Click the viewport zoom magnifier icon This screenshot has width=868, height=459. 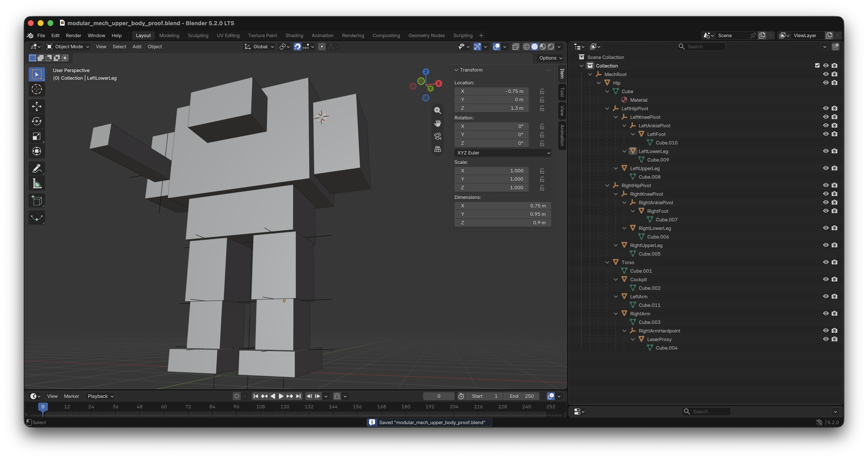point(437,110)
